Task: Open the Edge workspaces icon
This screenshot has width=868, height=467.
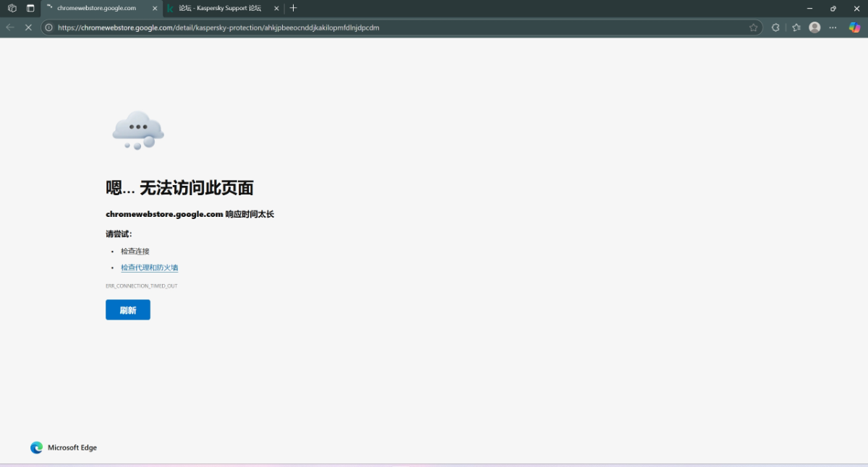Action: point(12,8)
